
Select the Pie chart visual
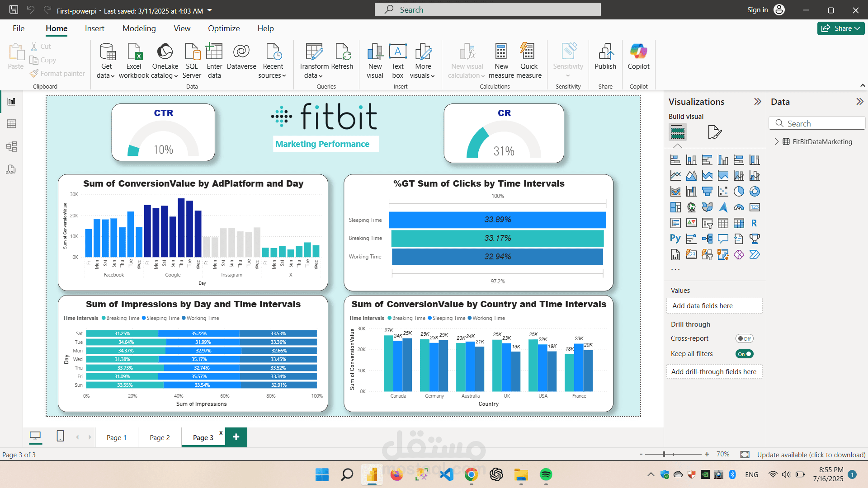[x=739, y=192]
